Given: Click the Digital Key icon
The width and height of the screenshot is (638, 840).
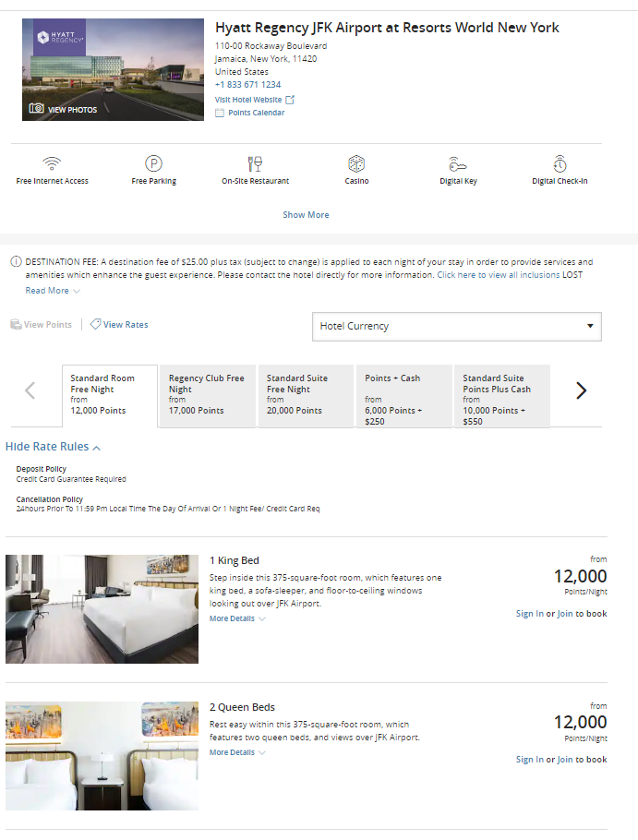Looking at the screenshot, I should [x=457, y=163].
